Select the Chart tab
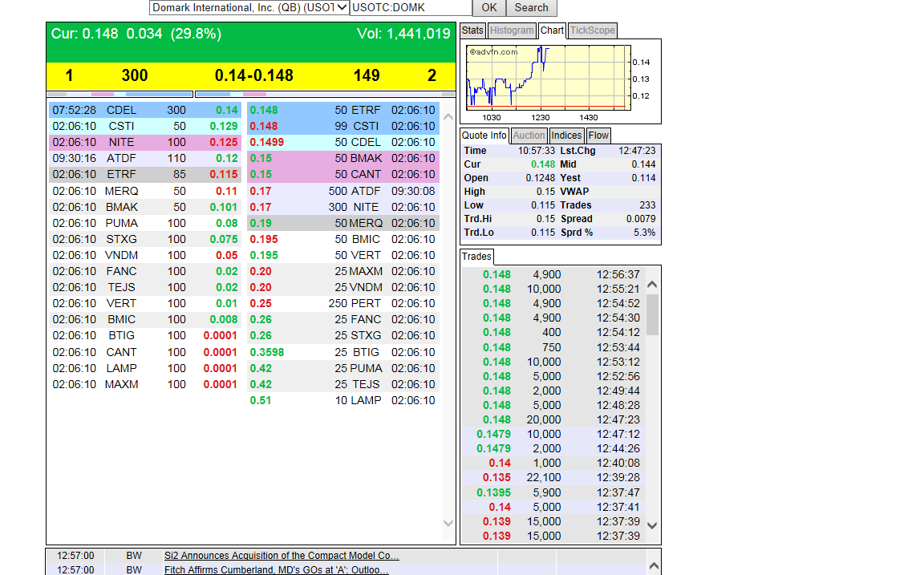Image resolution: width=924 pixels, height=575 pixels. 552,30
